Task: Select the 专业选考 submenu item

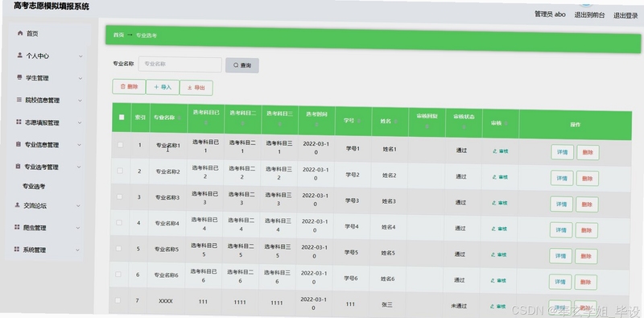Action: [x=34, y=186]
